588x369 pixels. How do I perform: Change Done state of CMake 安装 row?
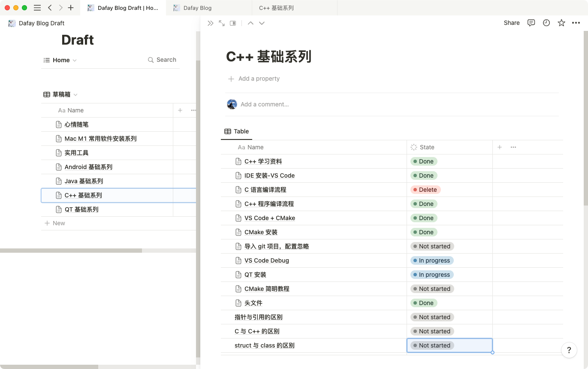pos(424,232)
